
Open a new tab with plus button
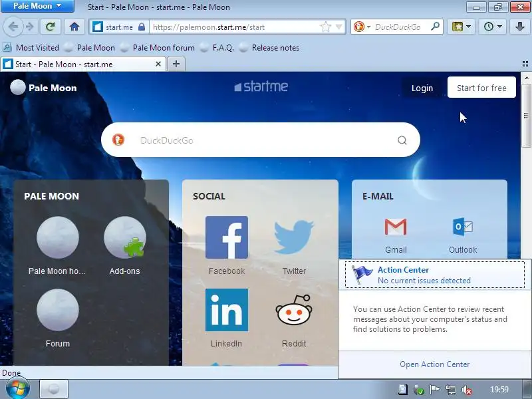176,64
